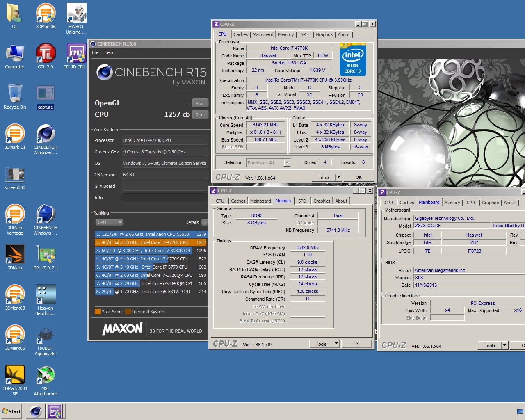Open the 3DMark desktop shortcut
525x420 pixels.
[15, 258]
